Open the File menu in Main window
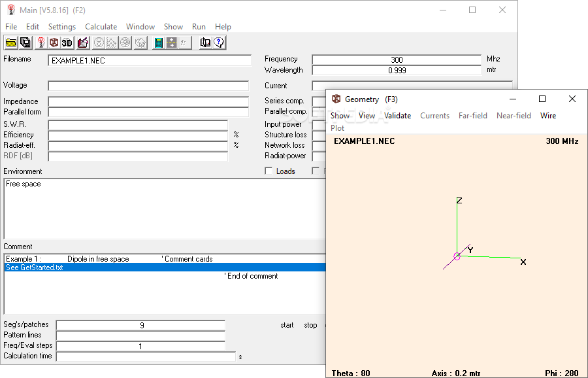 [11, 27]
